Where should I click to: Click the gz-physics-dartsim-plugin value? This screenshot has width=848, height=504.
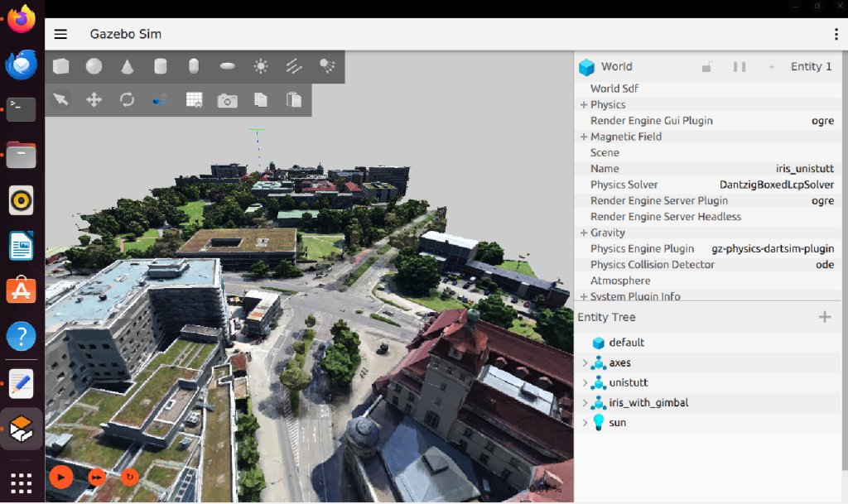[773, 248]
